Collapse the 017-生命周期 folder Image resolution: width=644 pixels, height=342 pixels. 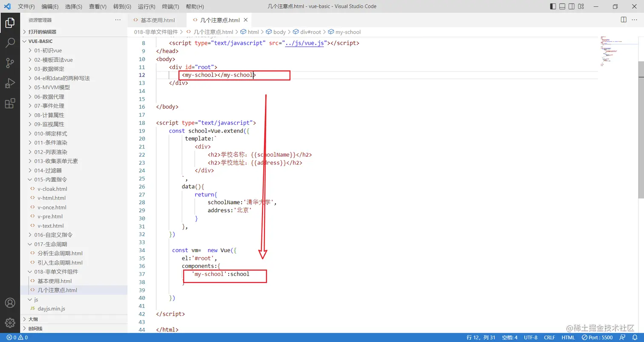tap(74, 244)
